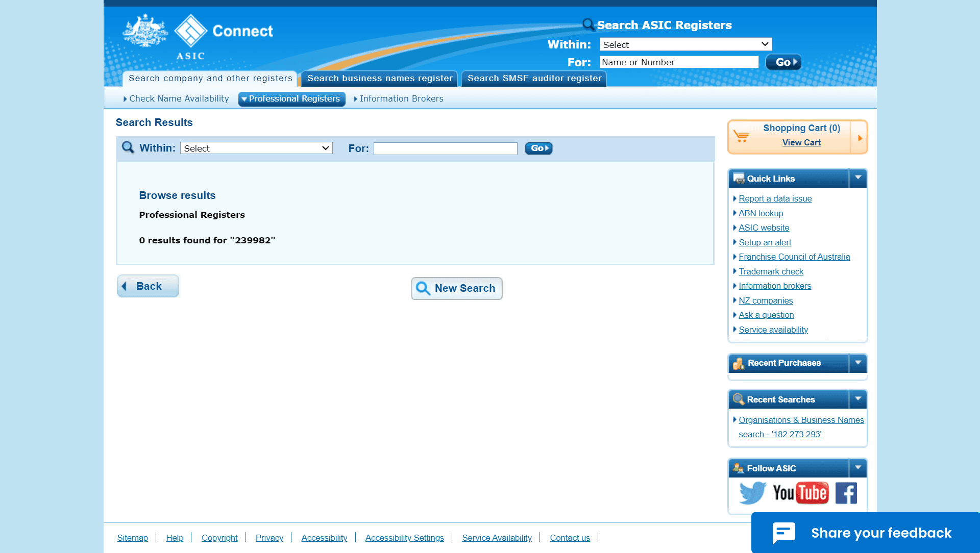Collapse the Recent Searches panel
This screenshot has width=980, height=553.
pyautogui.click(x=858, y=399)
